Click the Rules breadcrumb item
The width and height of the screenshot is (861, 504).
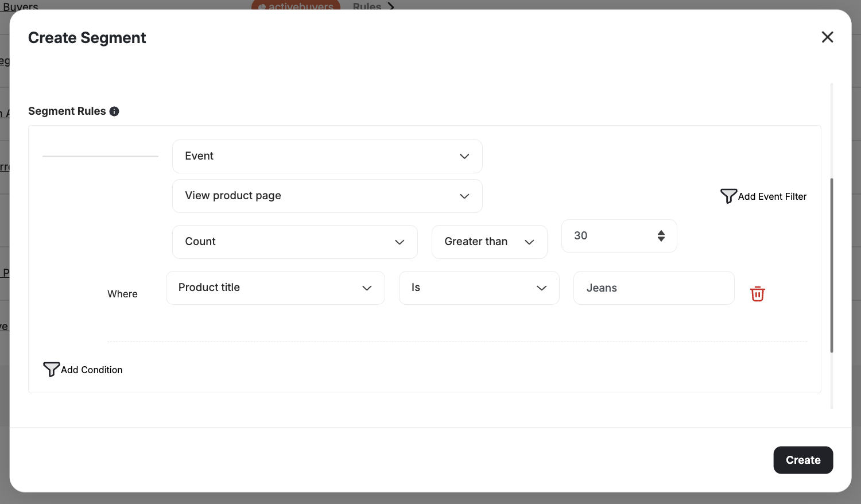pos(366,7)
